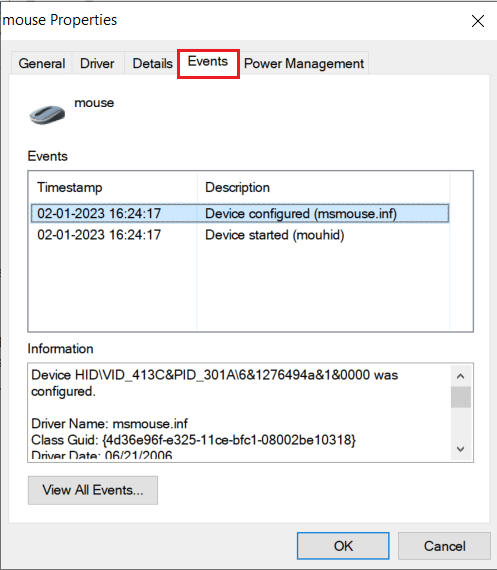Click the Timestamp column header

pos(113,188)
